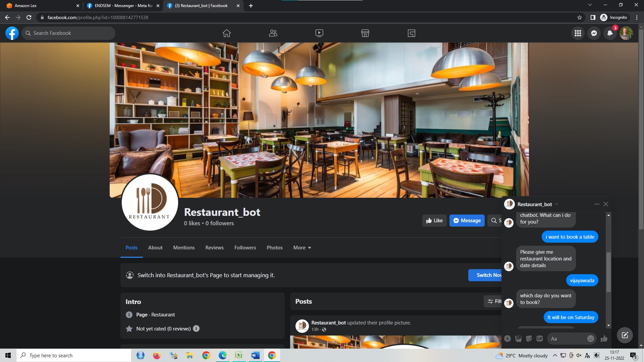Start a new message compose icon
Viewport: 644px width, 362px height.
tap(625, 335)
